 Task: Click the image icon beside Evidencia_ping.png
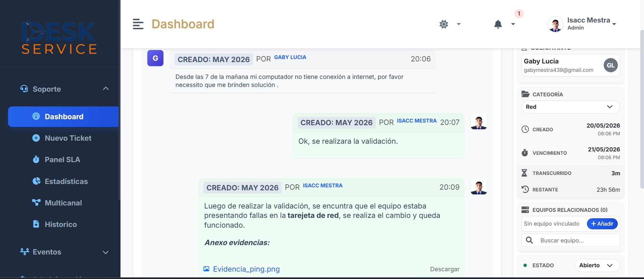pos(206,269)
